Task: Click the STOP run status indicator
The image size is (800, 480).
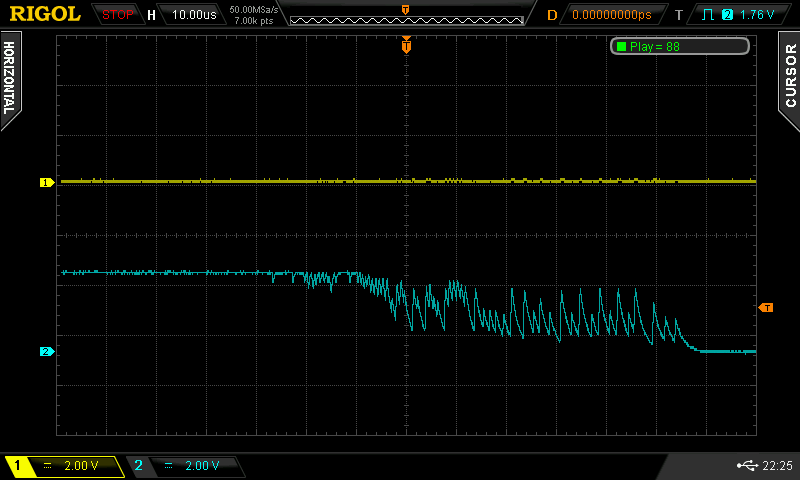Action: click(117, 15)
